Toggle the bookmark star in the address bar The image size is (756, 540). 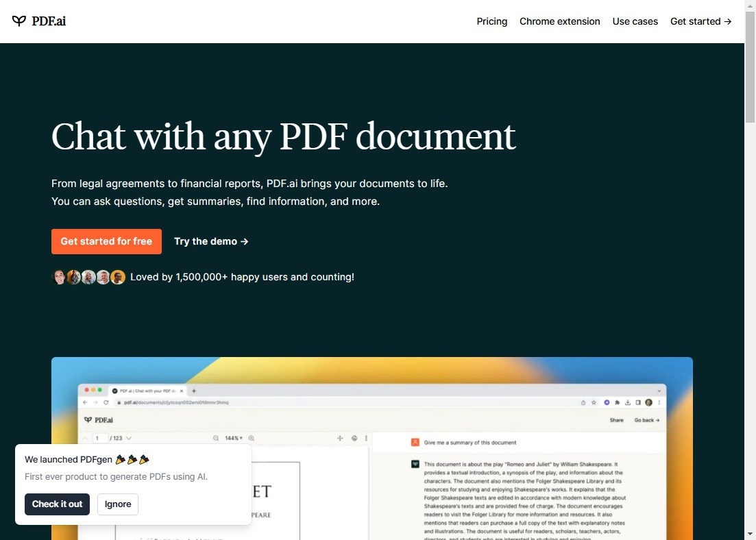[594, 402]
